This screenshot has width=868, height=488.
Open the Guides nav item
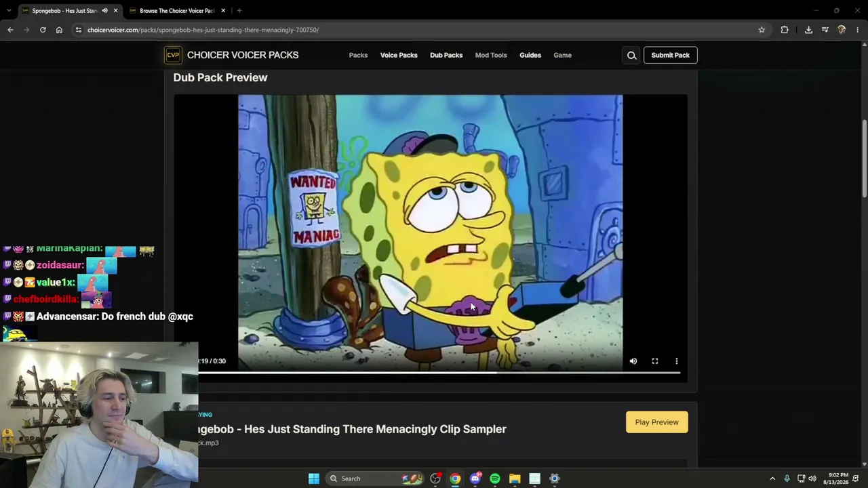(530, 56)
